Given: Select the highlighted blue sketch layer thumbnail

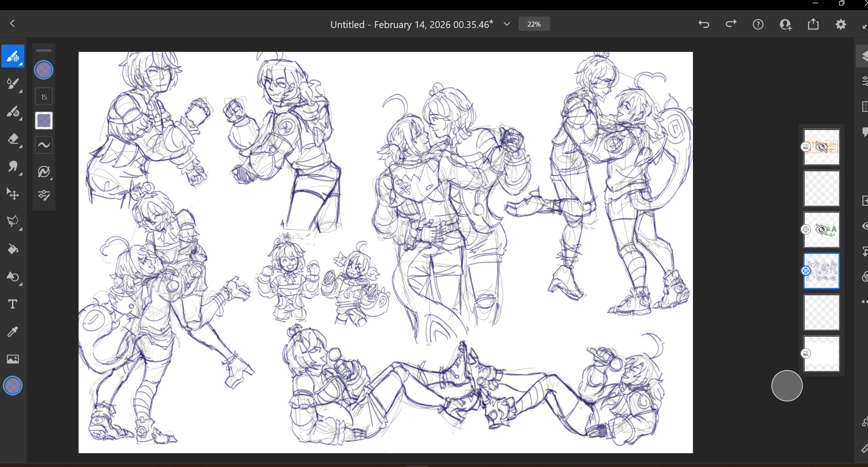Looking at the screenshot, I should 821,271.
